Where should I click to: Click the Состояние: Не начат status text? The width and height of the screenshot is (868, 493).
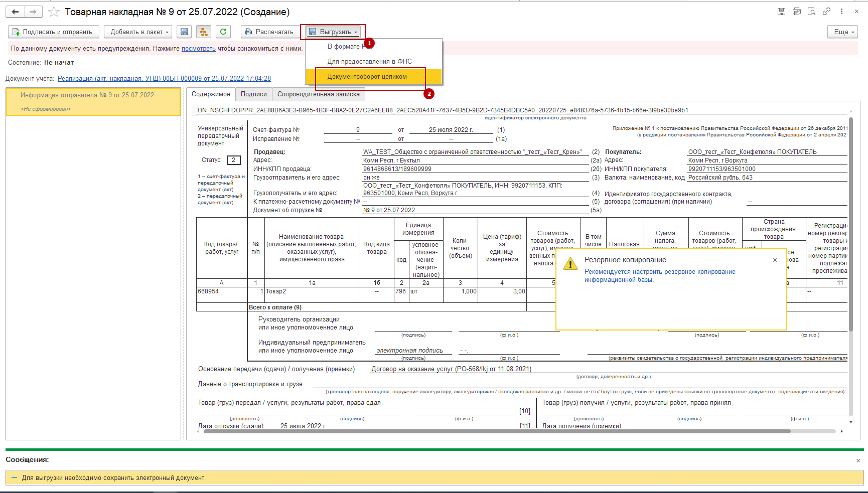click(x=41, y=63)
